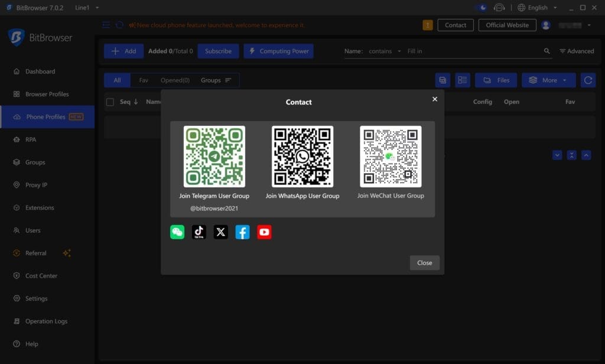The height and width of the screenshot is (364, 605).
Task: Open the X (Twitter) social icon
Action: coord(221,232)
